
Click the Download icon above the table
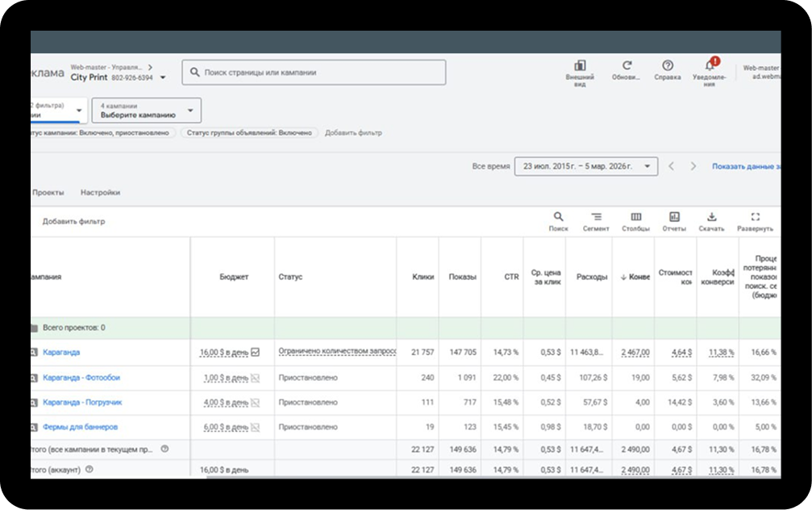tap(711, 217)
